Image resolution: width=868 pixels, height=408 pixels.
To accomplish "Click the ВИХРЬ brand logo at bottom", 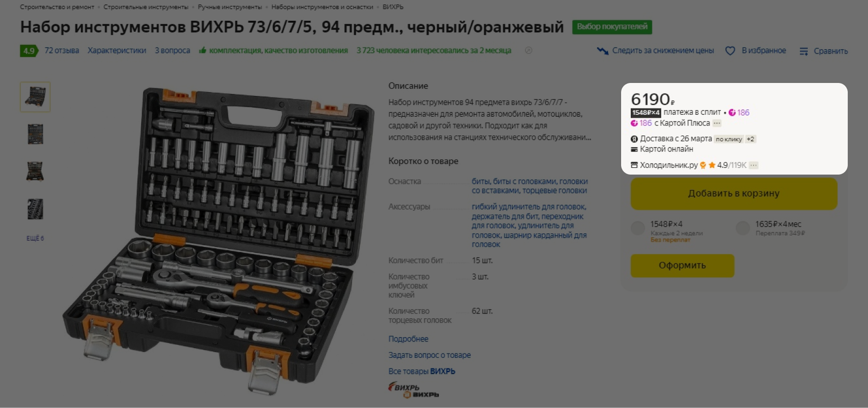I will coord(414,390).
